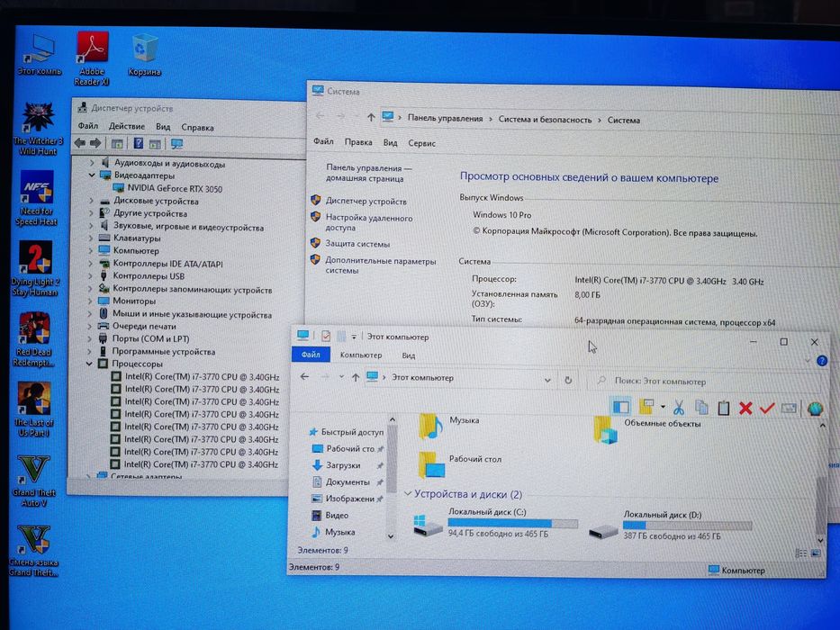Launch Need for Speed Heat shortcut
840x630 pixels.
tap(36, 198)
